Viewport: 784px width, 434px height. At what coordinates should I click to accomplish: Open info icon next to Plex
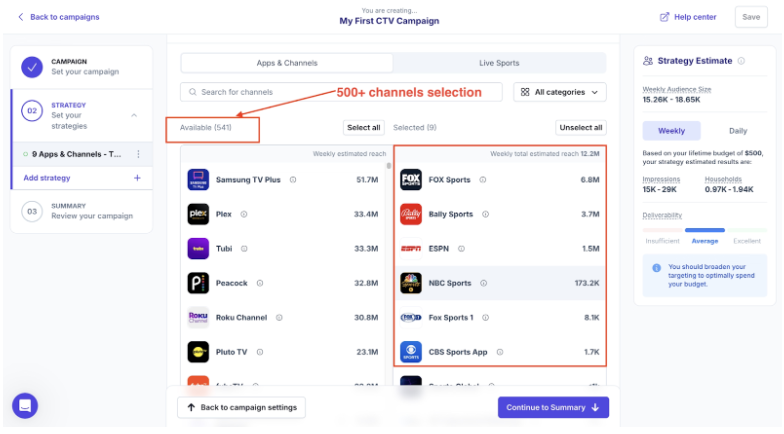[244, 214]
